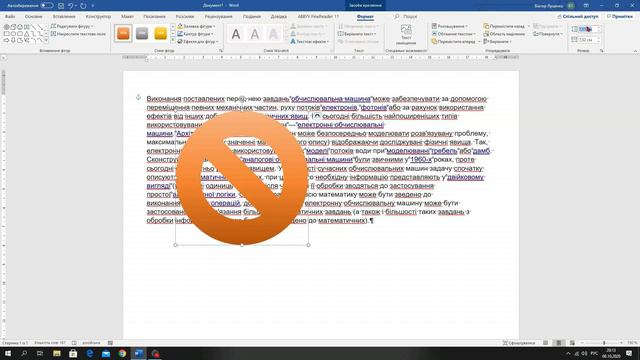
Task: Open the Ефекти для фігур dropdown
Action: [198, 42]
